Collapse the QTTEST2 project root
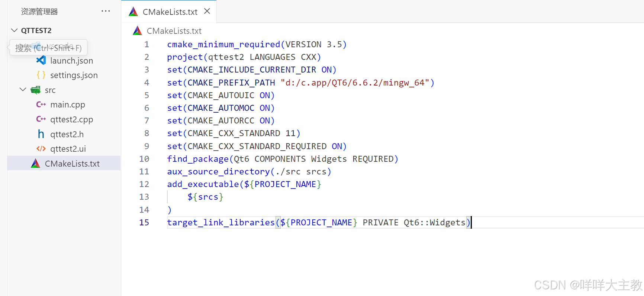Image resolution: width=644 pixels, height=296 pixels. coord(15,30)
